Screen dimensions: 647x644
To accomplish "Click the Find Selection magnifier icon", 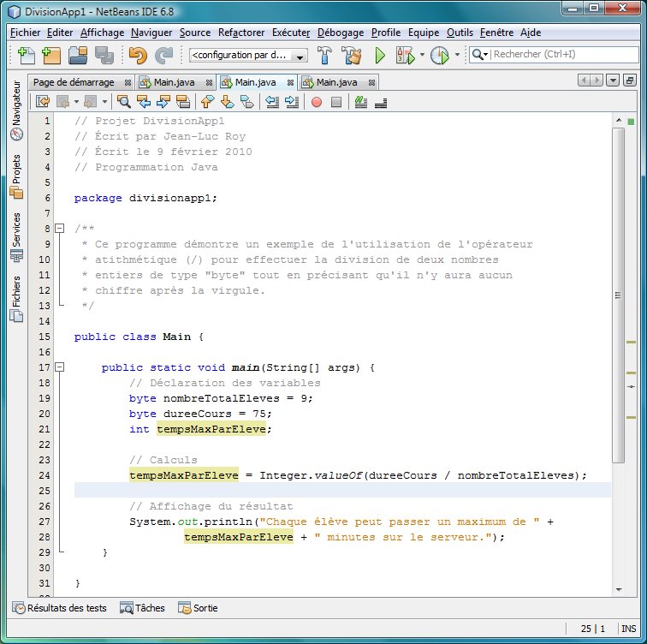I will pyautogui.click(x=123, y=102).
